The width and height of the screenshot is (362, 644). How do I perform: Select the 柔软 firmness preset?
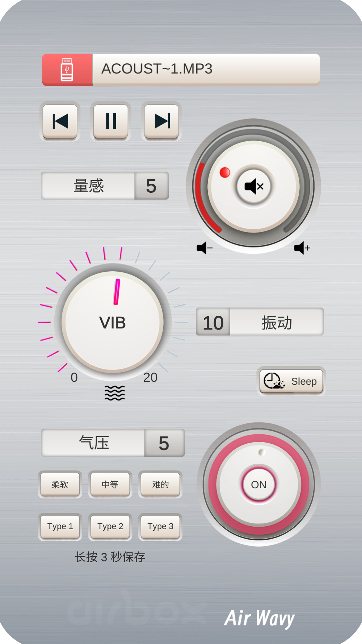[60, 484]
